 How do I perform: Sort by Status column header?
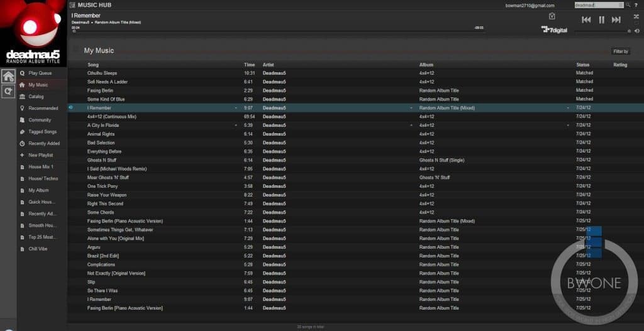pyautogui.click(x=582, y=65)
